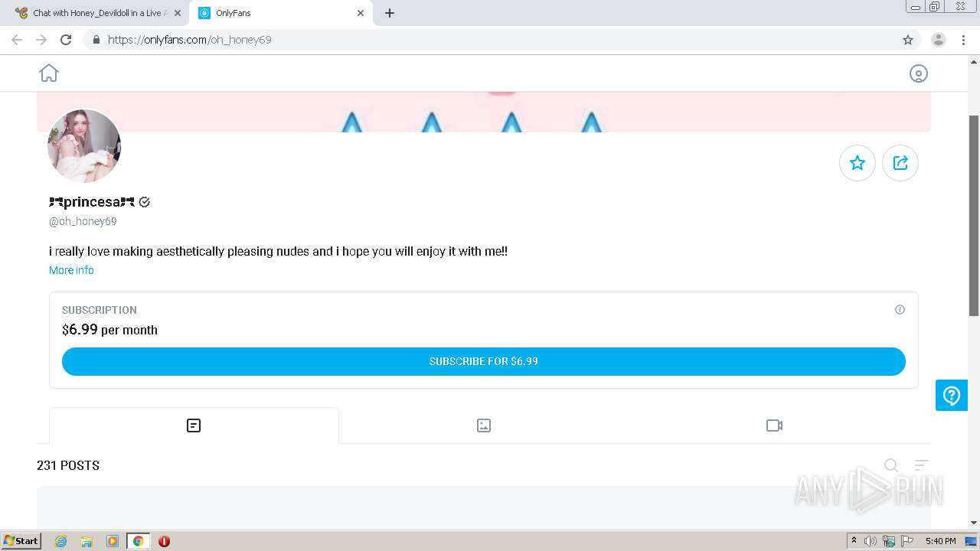Go forward in the browser
This screenshot has height=551, width=980.
[x=41, y=40]
